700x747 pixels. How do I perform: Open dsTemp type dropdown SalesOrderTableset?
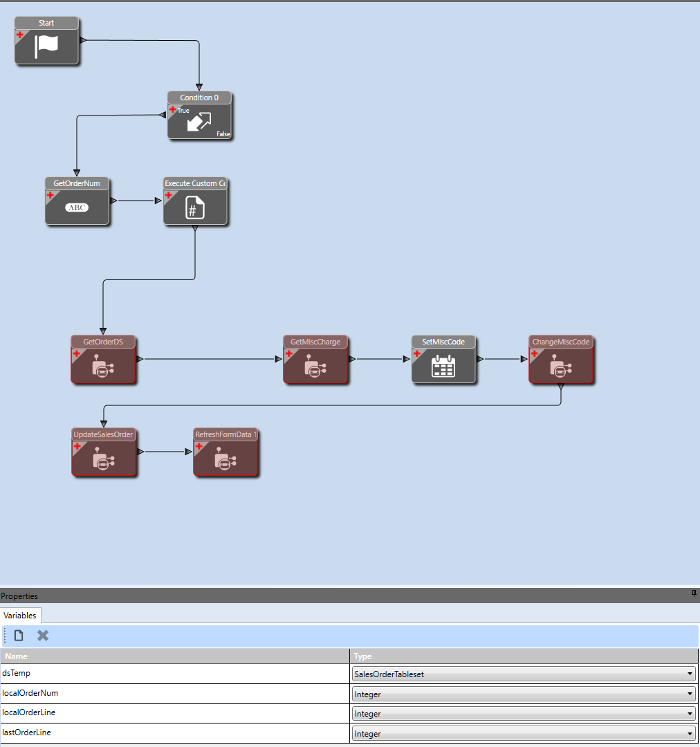pyautogui.click(x=523, y=674)
